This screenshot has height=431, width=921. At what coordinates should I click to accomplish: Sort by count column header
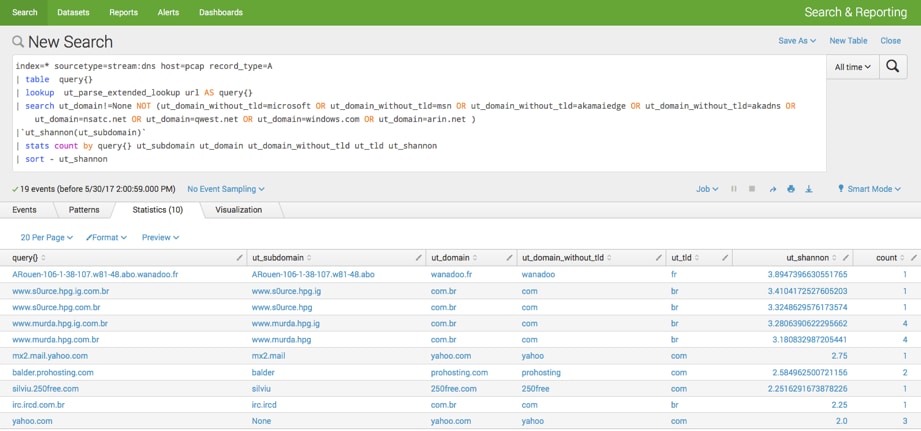(x=890, y=258)
